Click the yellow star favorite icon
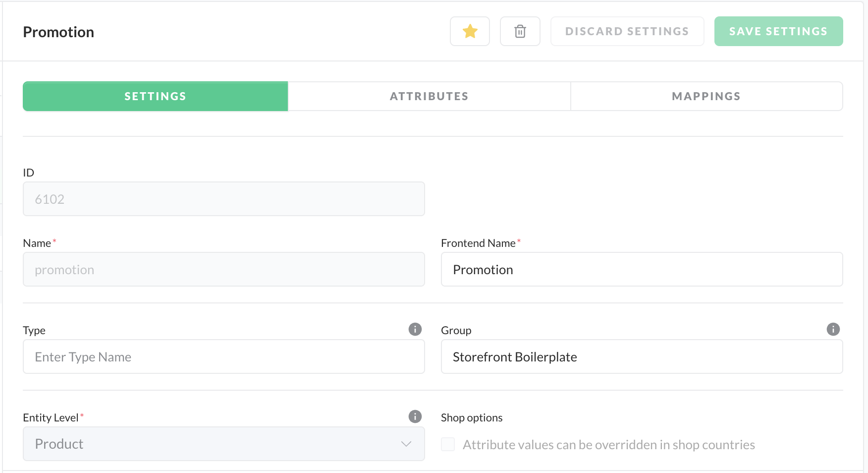Image resolution: width=868 pixels, height=473 pixels. pos(470,31)
